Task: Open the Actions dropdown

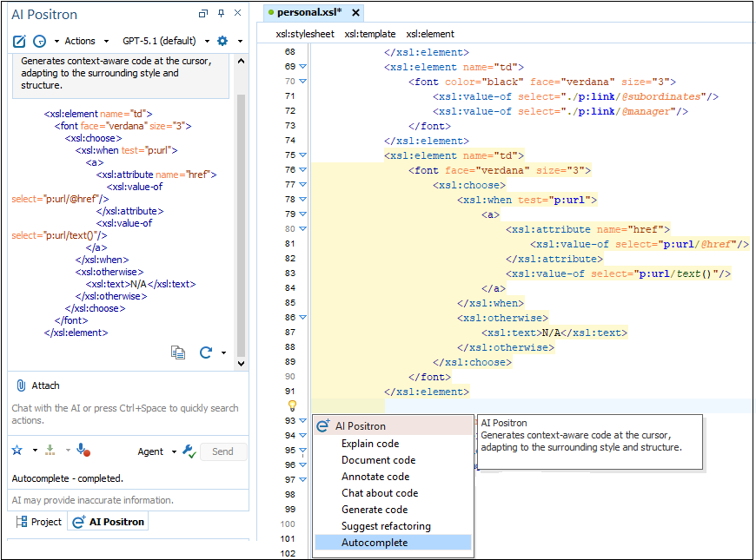Action: pyautogui.click(x=83, y=41)
